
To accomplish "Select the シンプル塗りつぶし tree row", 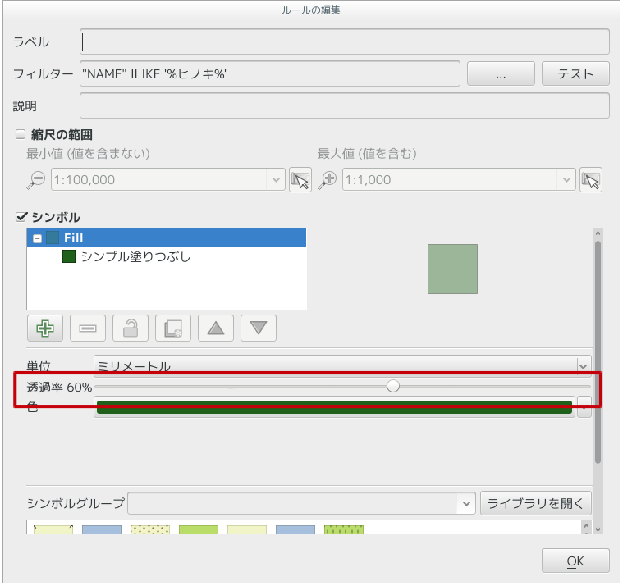I will coord(166,256).
